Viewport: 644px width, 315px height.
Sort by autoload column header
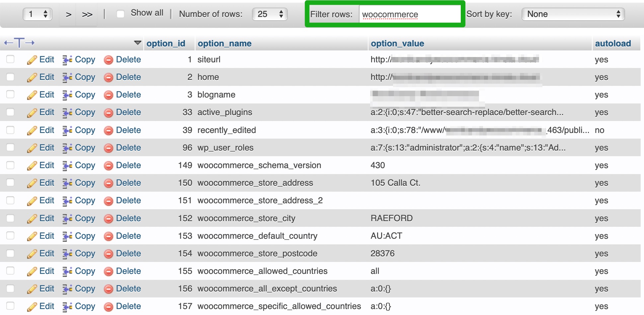613,43
